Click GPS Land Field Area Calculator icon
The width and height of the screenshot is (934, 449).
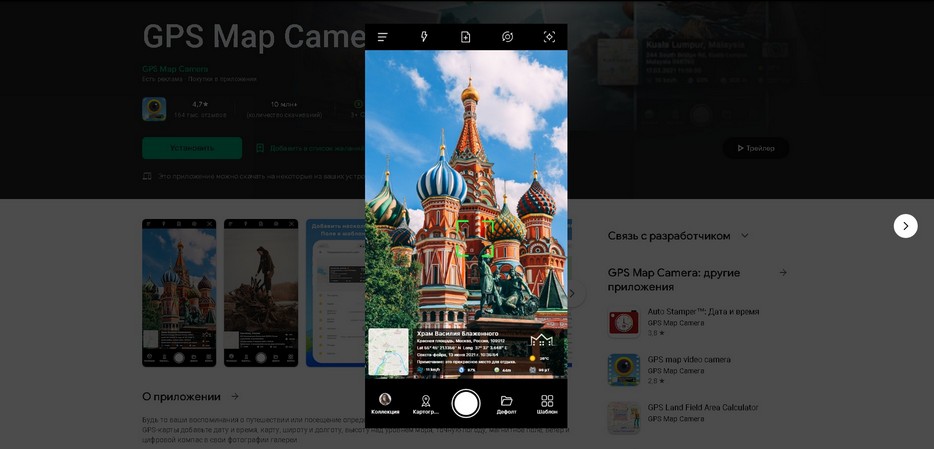pos(624,418)
